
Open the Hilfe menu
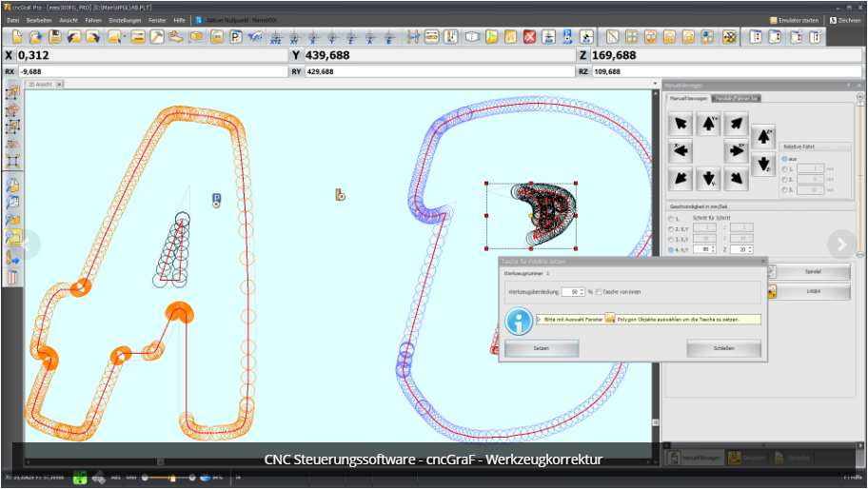coord(179,21)
